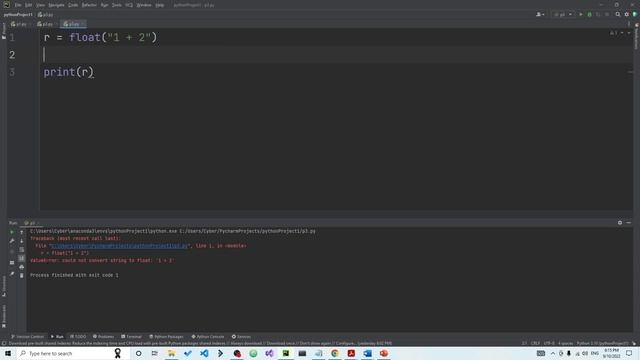This screenshot has height=360, width=640.
Task: Place cursor on line with float("1 + 2")
Action: coord(100,38)
